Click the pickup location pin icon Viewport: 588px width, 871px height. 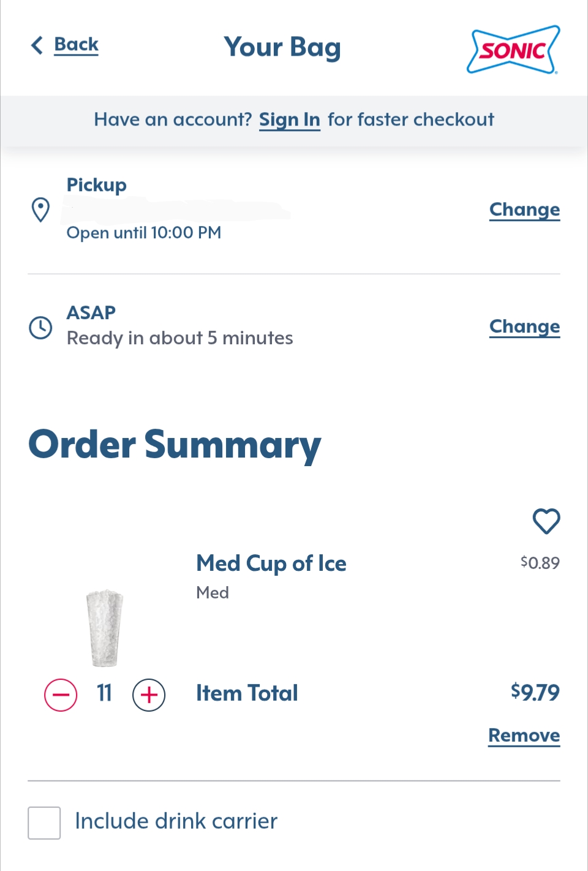click(40, 209)
